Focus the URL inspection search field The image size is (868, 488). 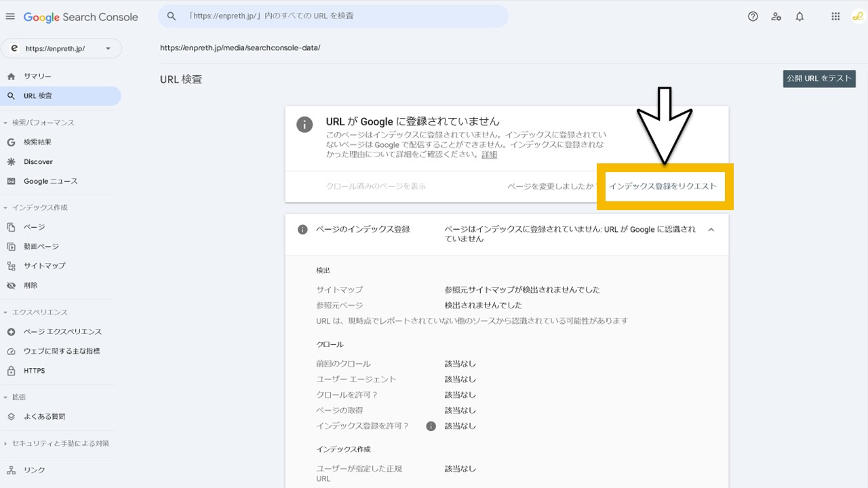(333, 16)
